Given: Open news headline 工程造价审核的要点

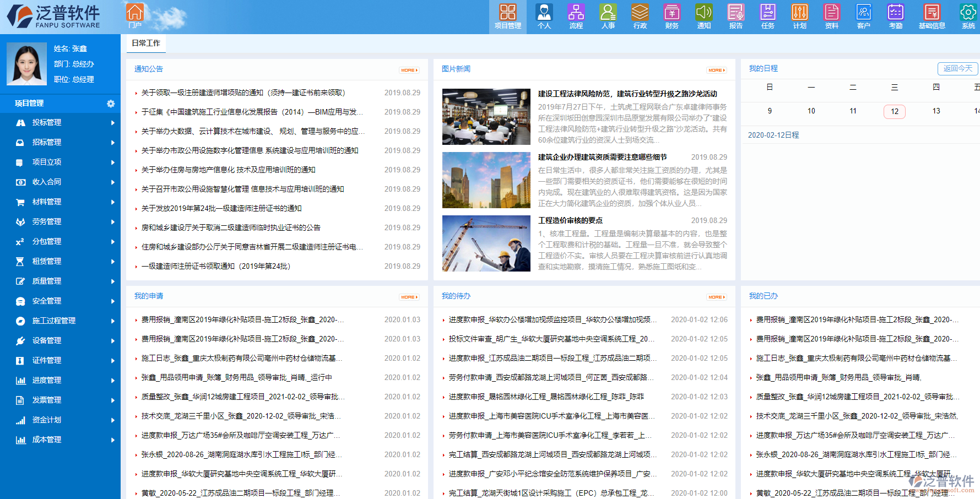Looking at the screenshot, I should pos(570,220).
